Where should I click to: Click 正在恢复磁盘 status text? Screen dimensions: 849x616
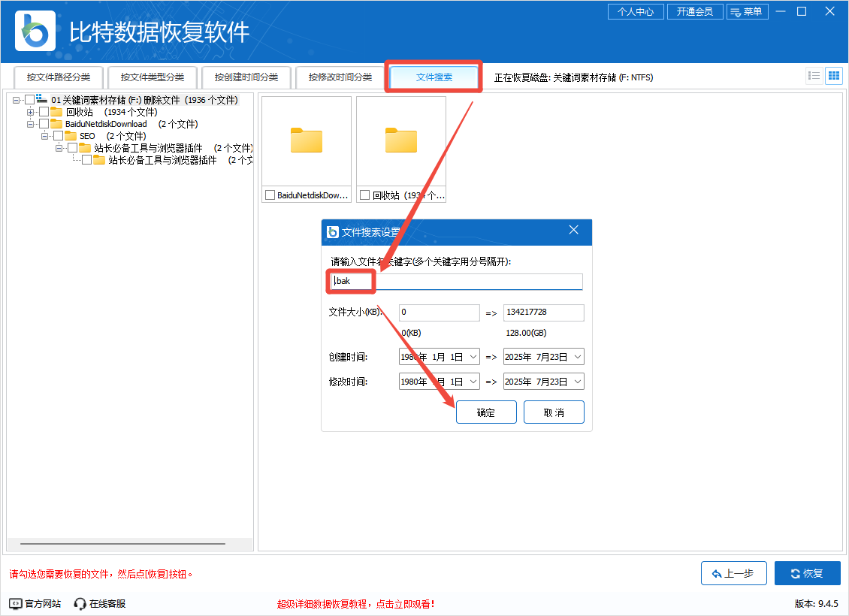point(573,77)
